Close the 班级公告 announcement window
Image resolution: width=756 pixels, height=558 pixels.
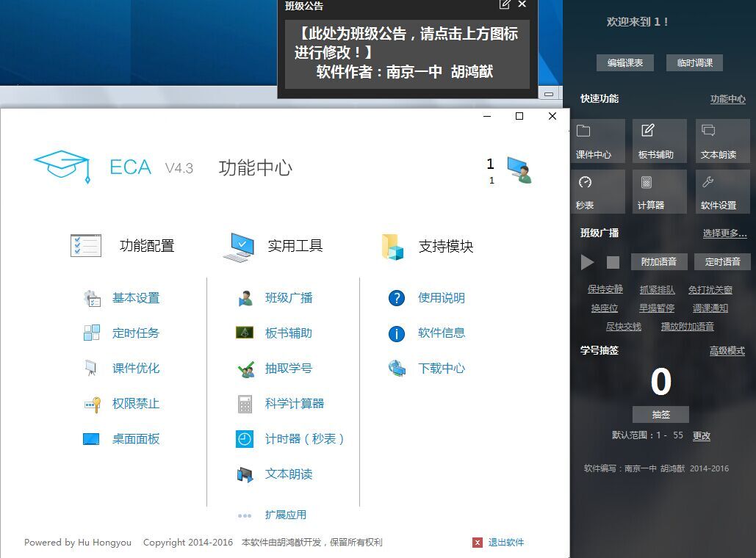click(x=522, y=4)
